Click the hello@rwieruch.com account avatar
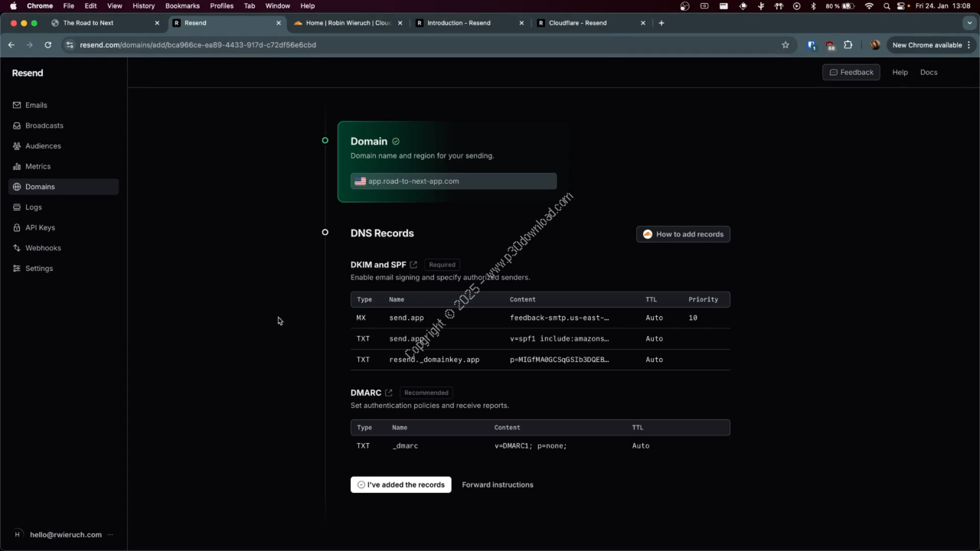980x551 pixels. (x=18, y=534)
